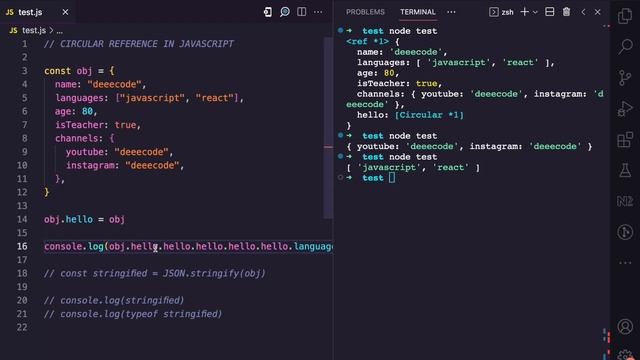Image resolution: width=640 pixels, height=360 pixels.
Task: Close the terminal panel
Action: [x=598, y=12]
